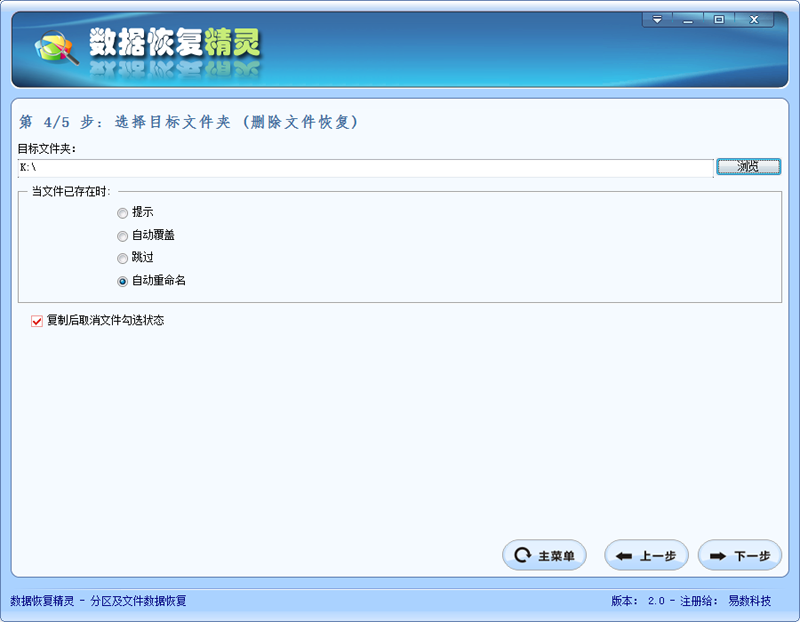Viewport: 800px width, 622px height.
Task: Maximize the 数据恢复精灵 window
Action: pos(719,19)
